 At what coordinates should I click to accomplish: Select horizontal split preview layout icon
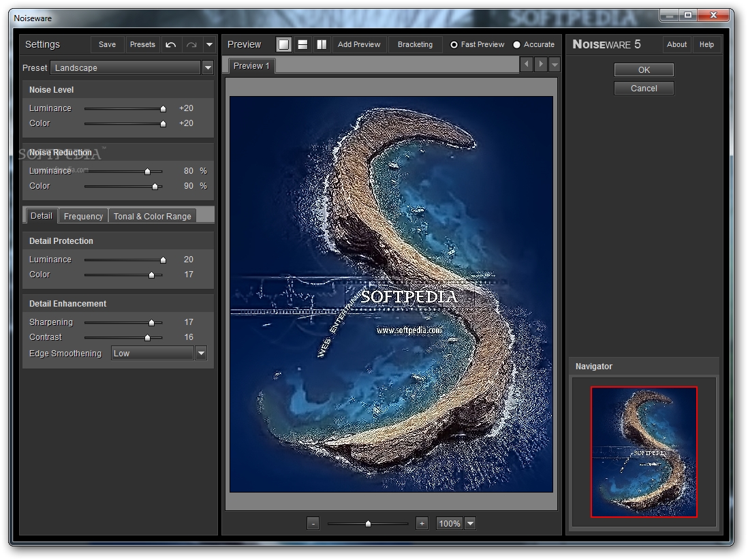click(x=302, y=44)
